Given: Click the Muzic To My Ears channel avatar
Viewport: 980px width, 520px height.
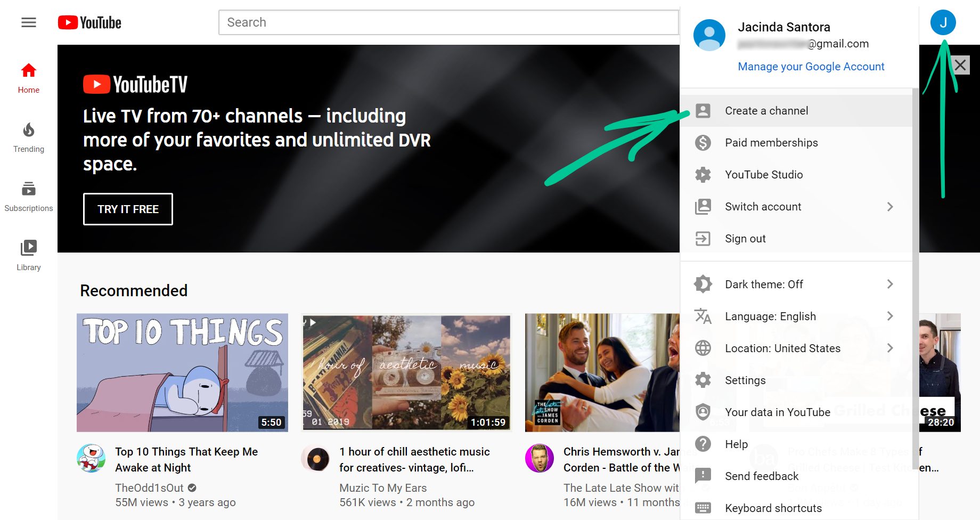Looking at the screenshot, I should point(316,458).
